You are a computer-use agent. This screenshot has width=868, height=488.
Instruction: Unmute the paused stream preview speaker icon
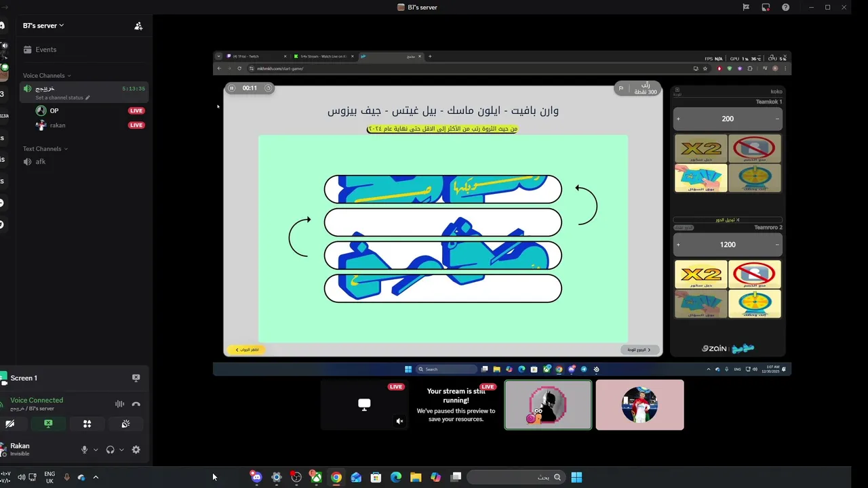coord(399,421)
